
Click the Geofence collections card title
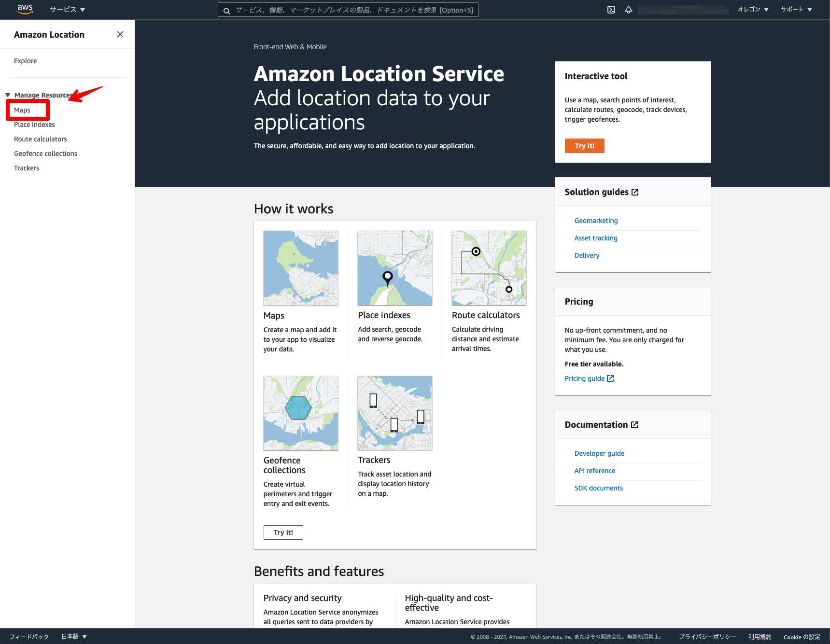click(284, 465)
